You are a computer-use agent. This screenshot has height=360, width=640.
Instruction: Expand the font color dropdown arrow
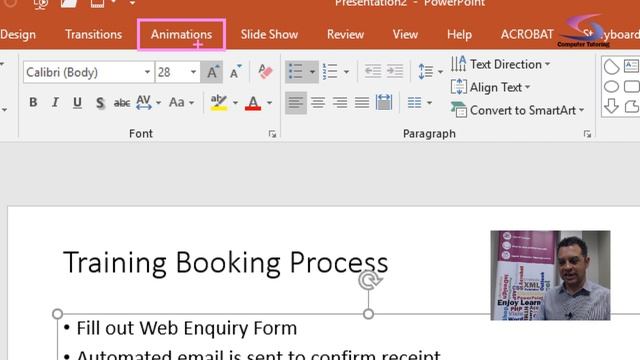tap(269, 103)
